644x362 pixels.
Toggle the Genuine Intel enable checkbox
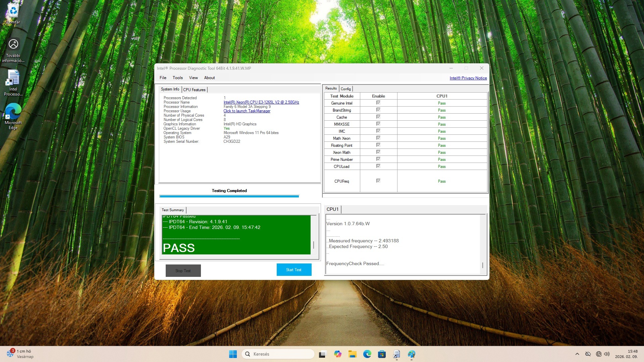tap(378, 103)
